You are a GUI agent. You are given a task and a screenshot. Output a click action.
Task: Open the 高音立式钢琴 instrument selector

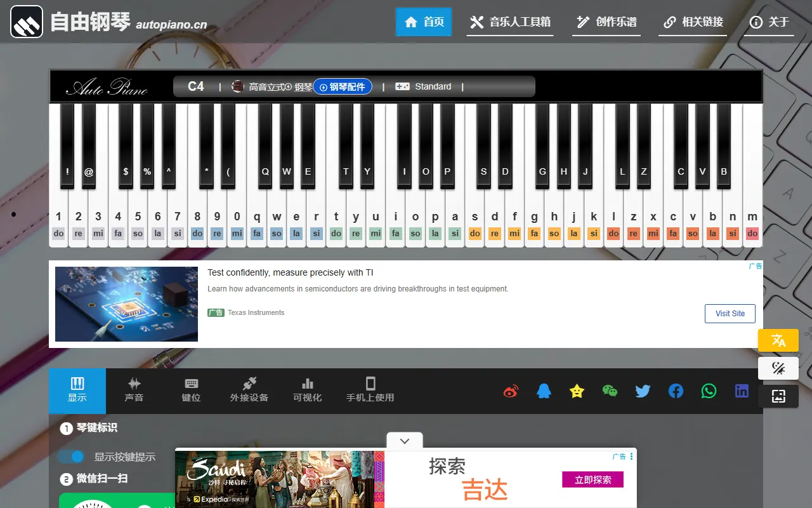pos(271,87)
